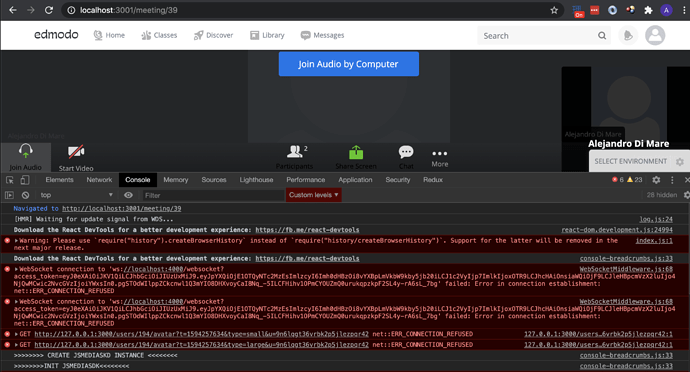690x372 pixels.
Task: Open DevTools settings gear
Action: pyautogui.click(x=656, y=180)
